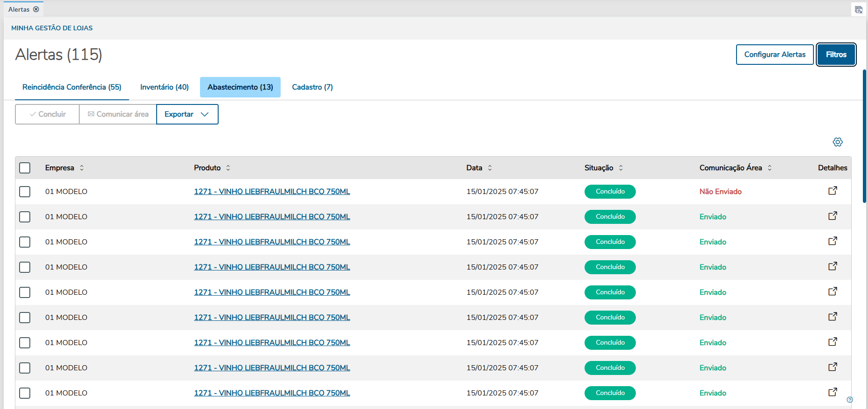The width and height of the screenshot is (868, 409).
Task: Check the first row's checkbox
Action: [25, 192]
